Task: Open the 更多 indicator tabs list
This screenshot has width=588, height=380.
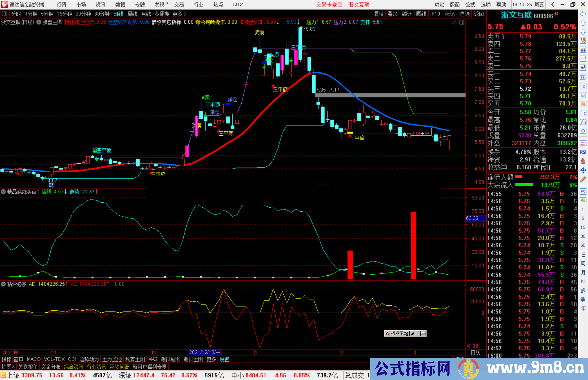Action: point(211,359)
